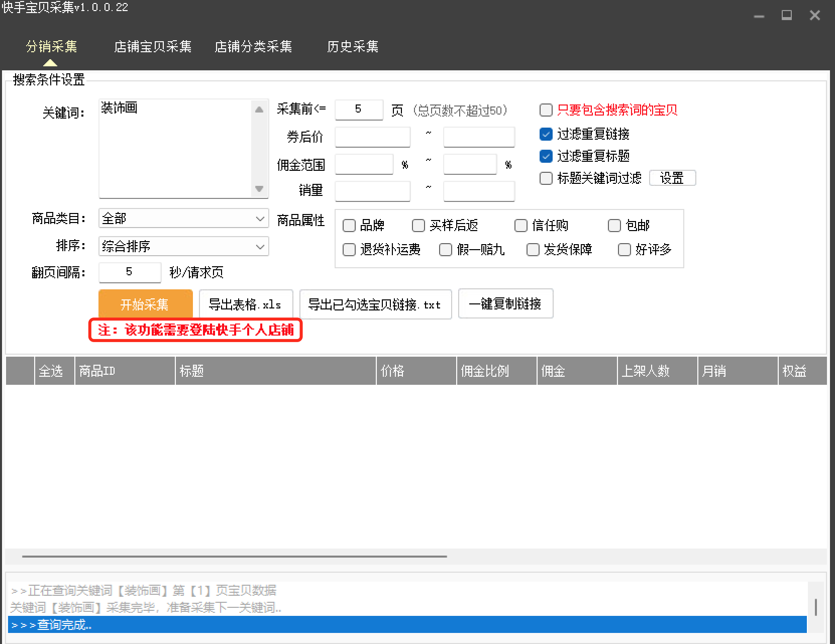
Task: Click 导出已勾选宝贝链接.txt button
Action: pyautogui.click(x=375, y=304)
